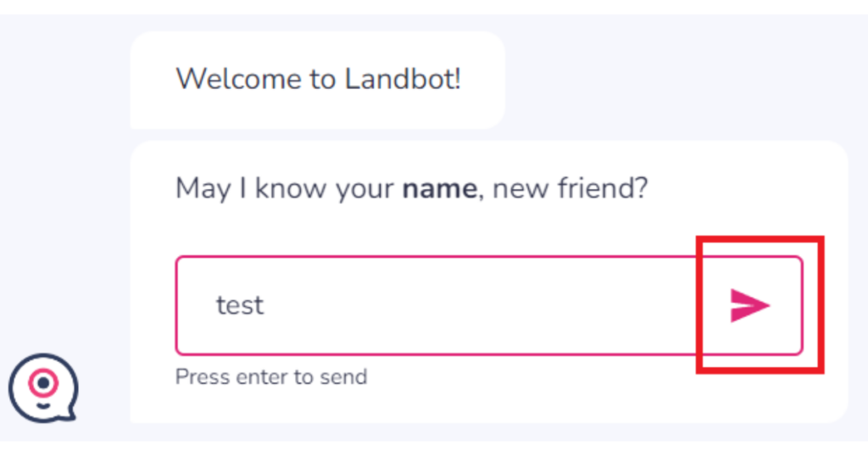The height and width of the screenshot is (456, 868).
Task: Click the word "send" below the input
Action: pyautogui.click(x=345, y=376)
